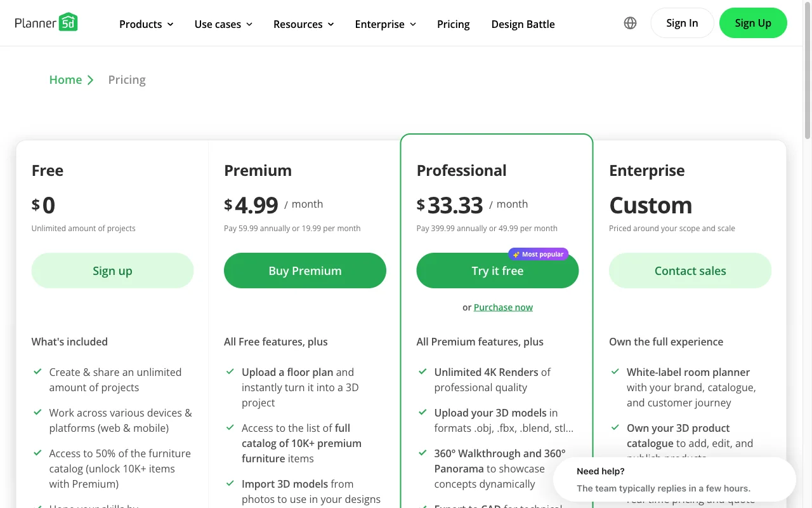Click 'Pay 59.99 annually' note
The image size is (812, 508).
(x=292, y=229)
